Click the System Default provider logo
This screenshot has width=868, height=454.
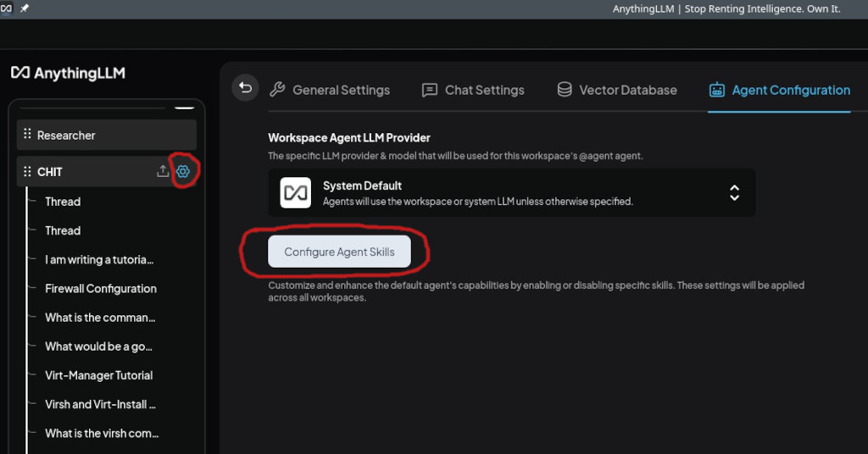(296, 192)
